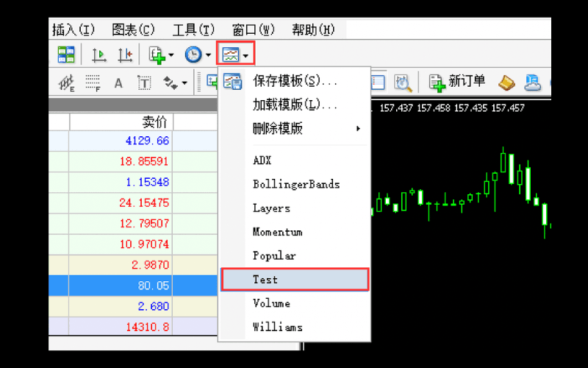Select the text tool letter A

tap(118, 83)
